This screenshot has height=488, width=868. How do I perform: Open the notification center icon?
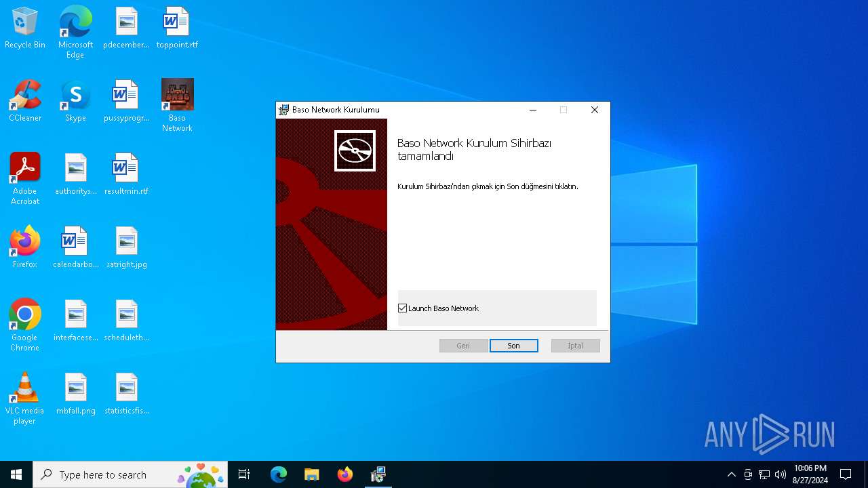pos(846,474)
